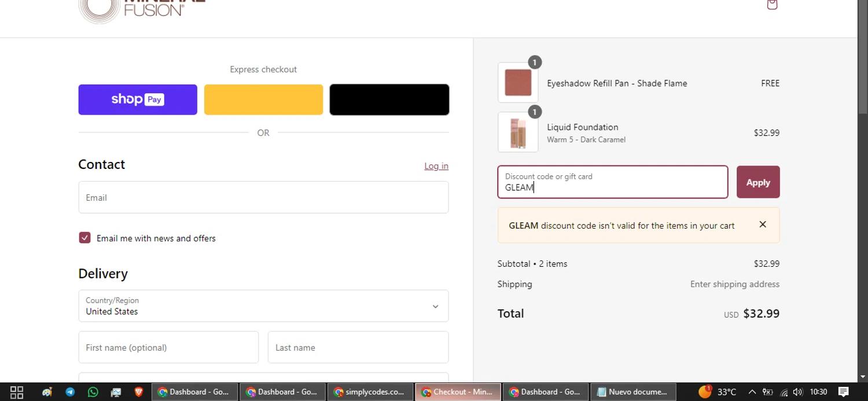Open the notification center icon
The width and height of the screenshot is (868, 401).
pos(843,392)
